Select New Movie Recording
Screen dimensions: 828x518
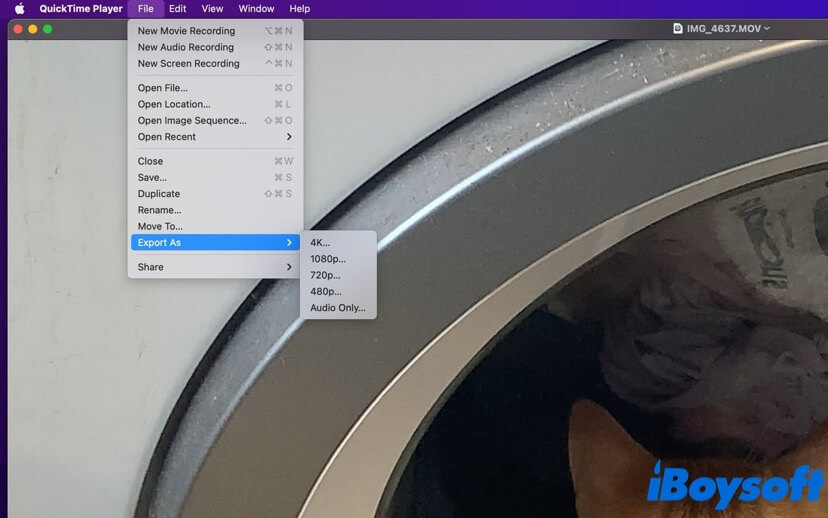(186, 31)
